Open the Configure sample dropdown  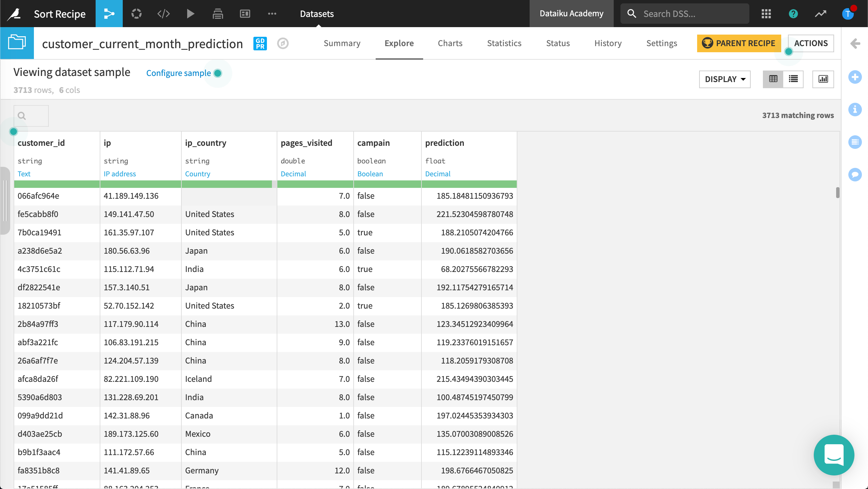click(178, 73)
